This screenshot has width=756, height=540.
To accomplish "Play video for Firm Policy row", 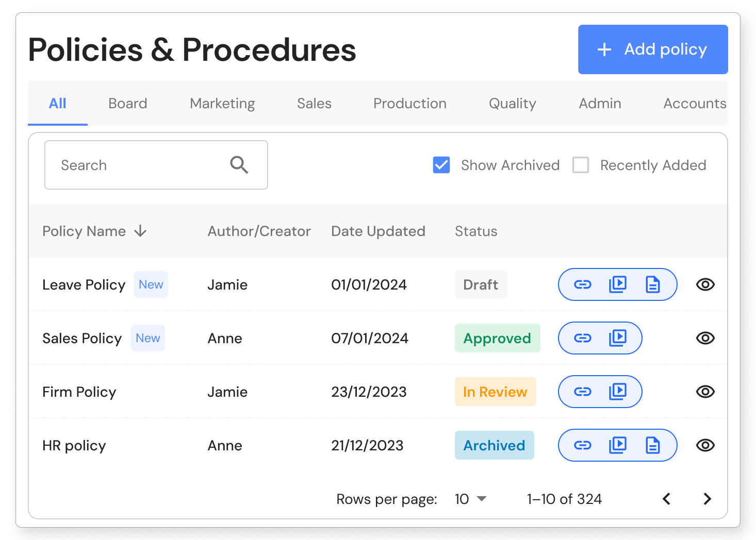I will (618, 392).
